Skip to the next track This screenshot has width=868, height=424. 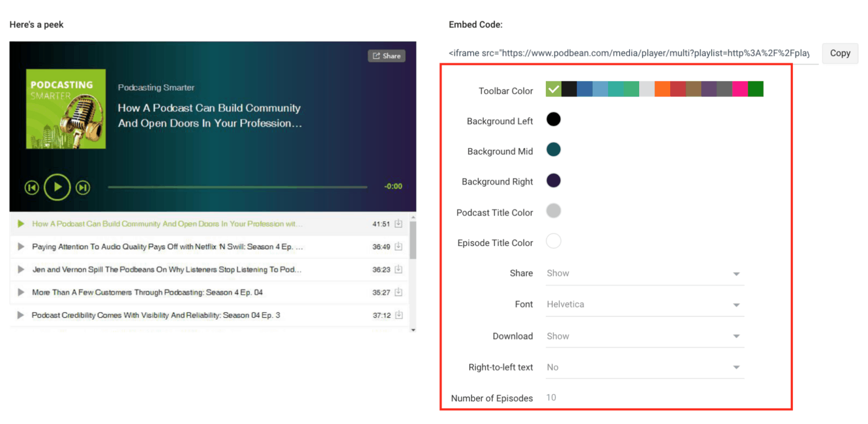[83, 187]
